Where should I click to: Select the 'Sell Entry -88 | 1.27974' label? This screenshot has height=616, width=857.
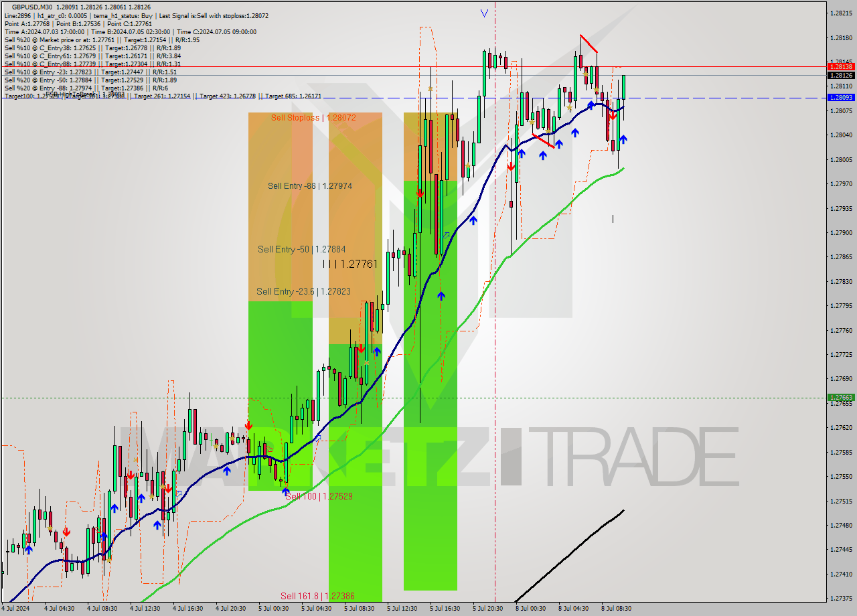click(x=310, y=186)
